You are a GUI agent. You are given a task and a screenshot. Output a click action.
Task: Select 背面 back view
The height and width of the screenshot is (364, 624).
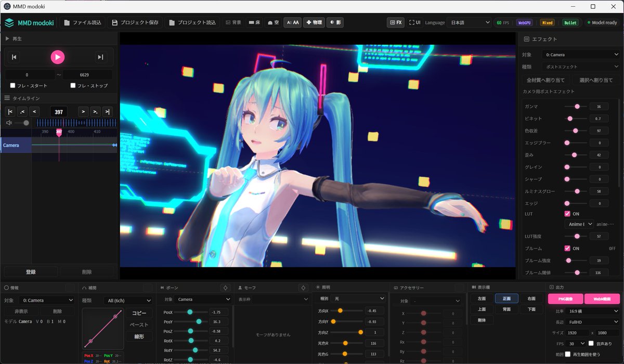tap(506, 309)
